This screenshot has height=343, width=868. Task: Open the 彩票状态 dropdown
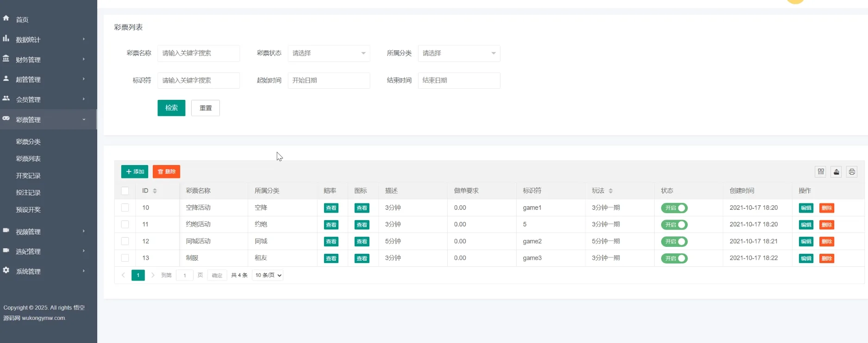329,53
